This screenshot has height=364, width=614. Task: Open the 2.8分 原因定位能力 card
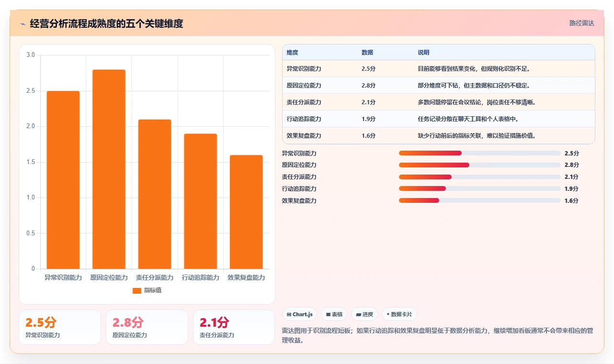(147, 327)
